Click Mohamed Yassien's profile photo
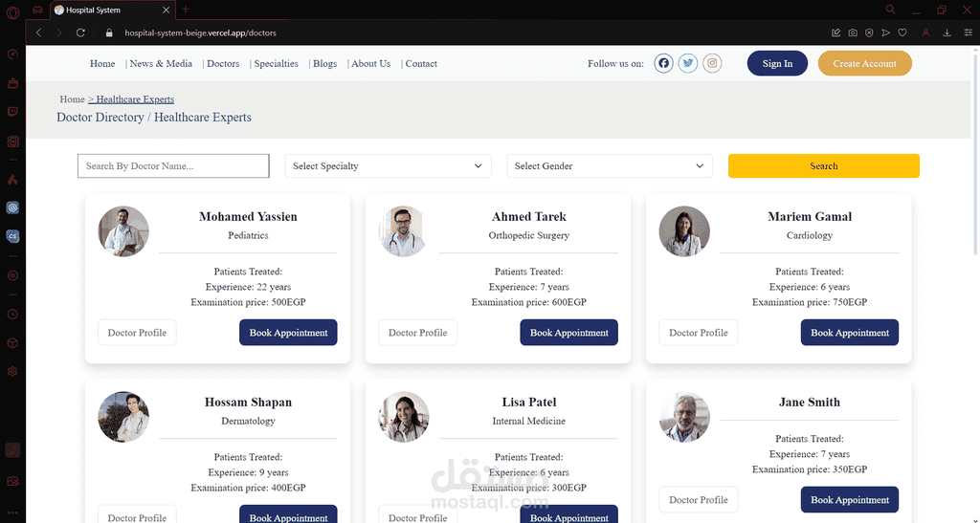The image size is (980, 523). point(123,231)
